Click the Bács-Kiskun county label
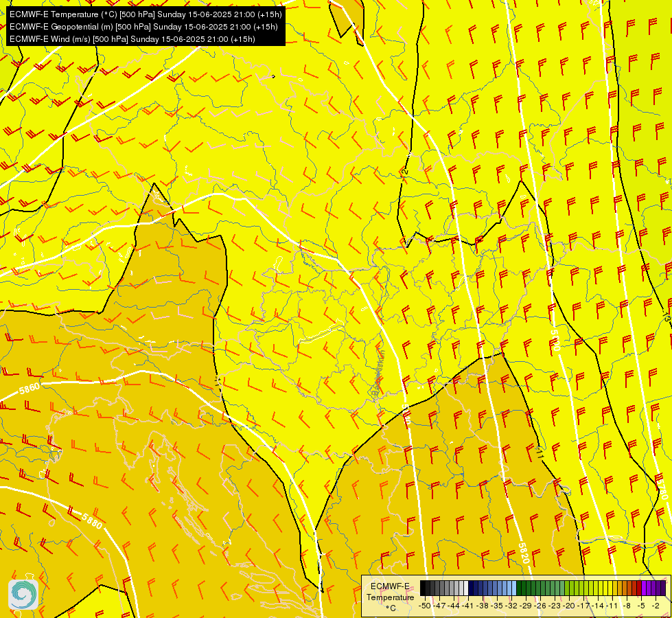672x618 pixels. point(378,373)
